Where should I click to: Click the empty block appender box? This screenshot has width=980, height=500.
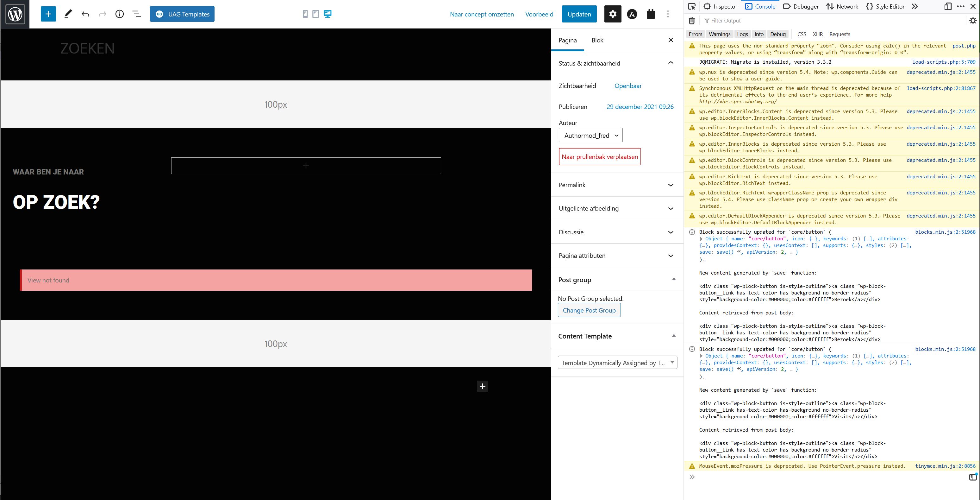[x=306, y=166]
